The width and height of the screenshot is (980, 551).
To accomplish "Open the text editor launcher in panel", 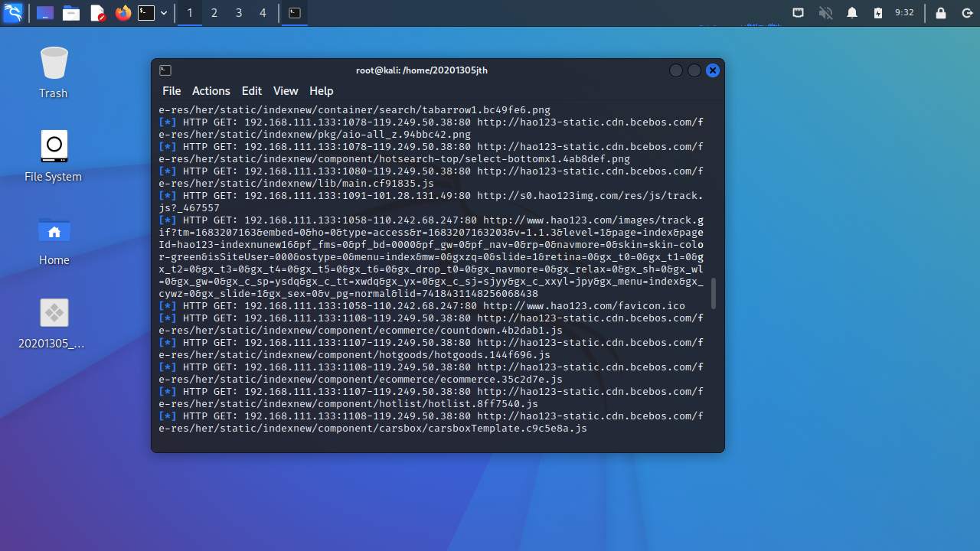I will coord(97,13).
